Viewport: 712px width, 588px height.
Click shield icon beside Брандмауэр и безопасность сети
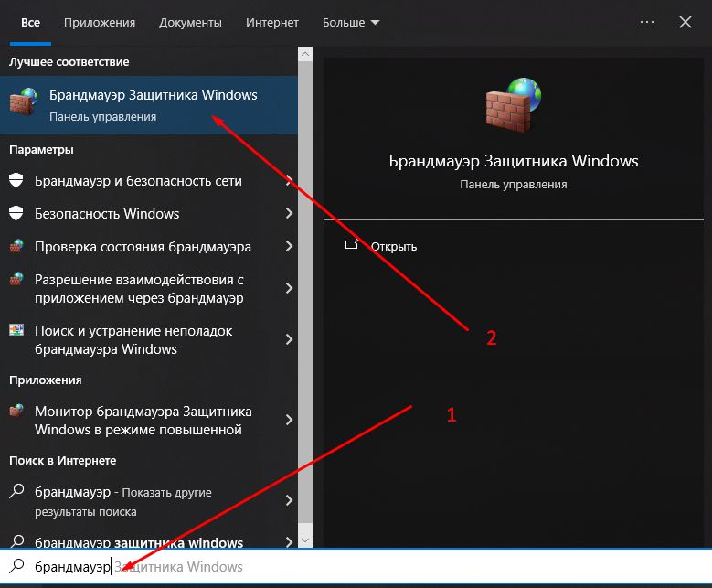click(x=16, y=180)
